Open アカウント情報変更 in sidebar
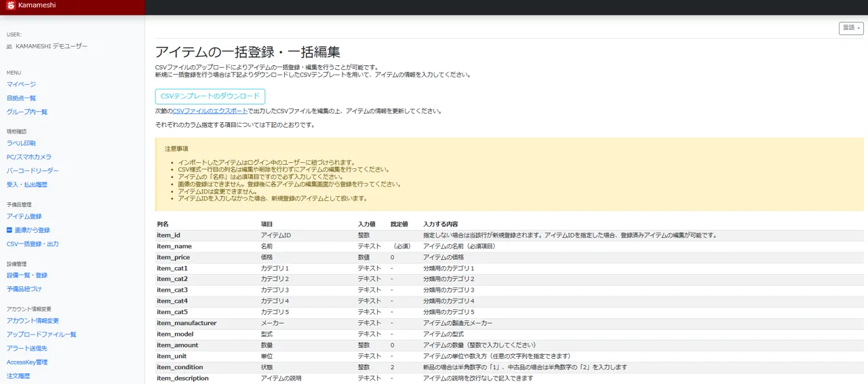The image size is (868, 384). (33, 320)
